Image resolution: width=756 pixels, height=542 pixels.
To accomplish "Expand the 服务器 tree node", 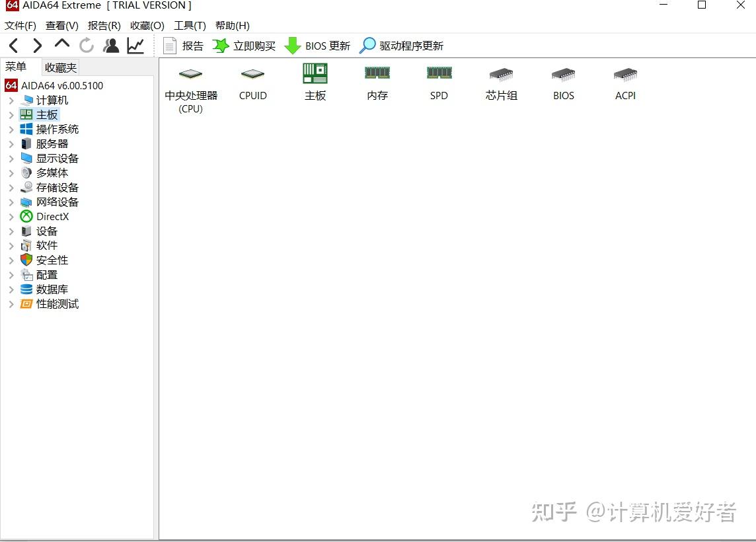I will (x=11, y=143).
